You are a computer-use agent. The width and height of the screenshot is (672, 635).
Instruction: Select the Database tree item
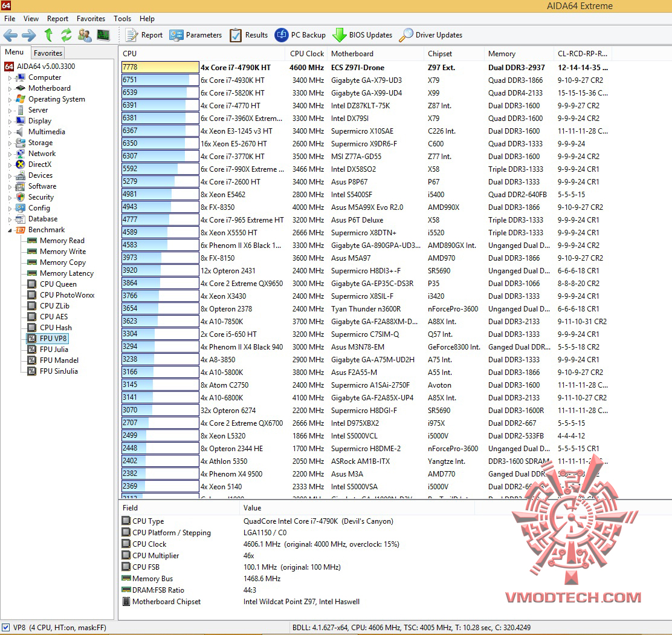[x=36, y=219]
